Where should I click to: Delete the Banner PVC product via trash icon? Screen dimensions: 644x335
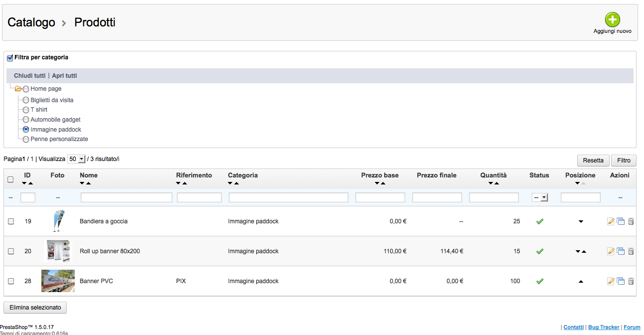pos(631,281)
